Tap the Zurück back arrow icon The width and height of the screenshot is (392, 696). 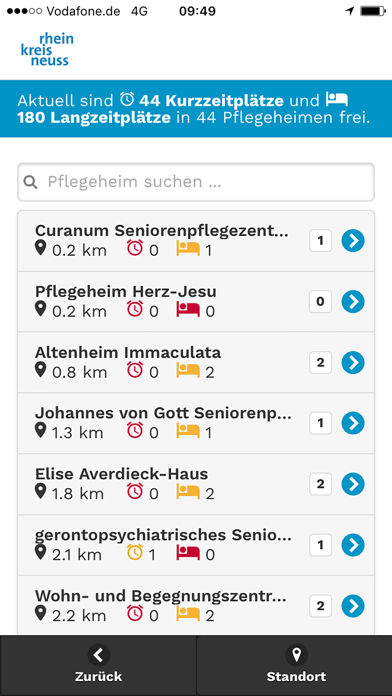point(99,654)
